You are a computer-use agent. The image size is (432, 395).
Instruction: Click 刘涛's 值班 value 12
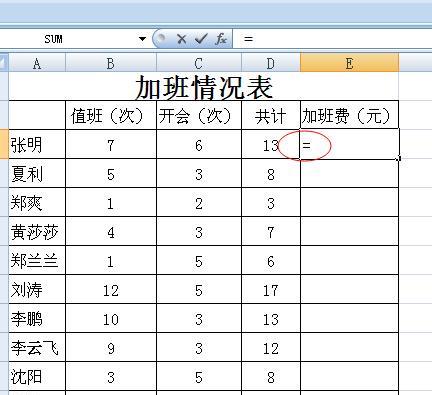coord(111,289)
